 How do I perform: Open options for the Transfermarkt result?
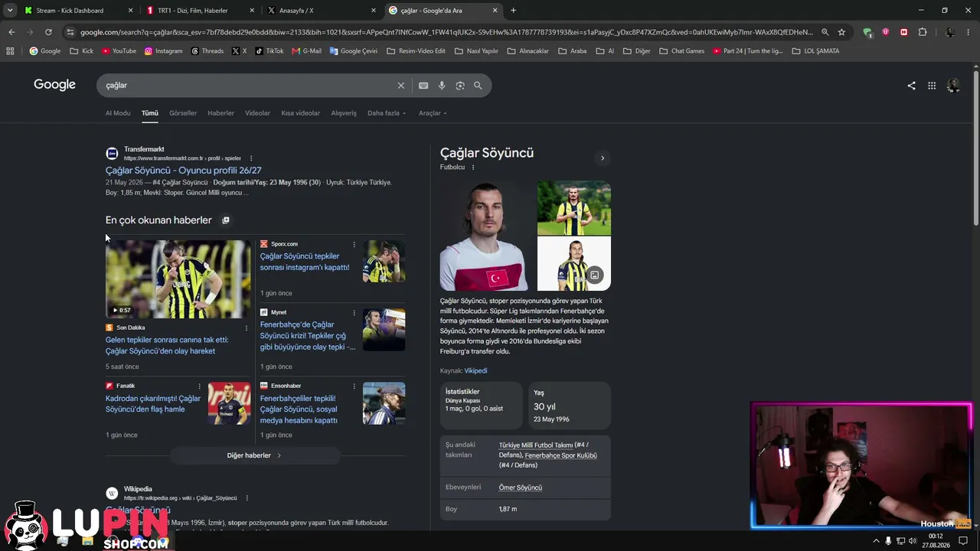pos(251,158)
